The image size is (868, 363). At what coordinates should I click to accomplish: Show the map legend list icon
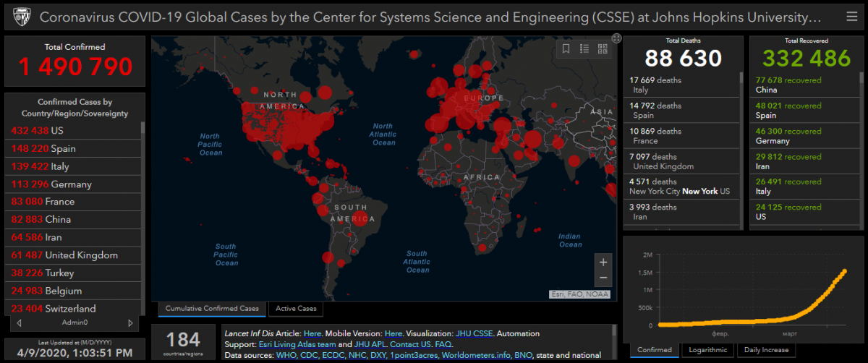(584, 48)
